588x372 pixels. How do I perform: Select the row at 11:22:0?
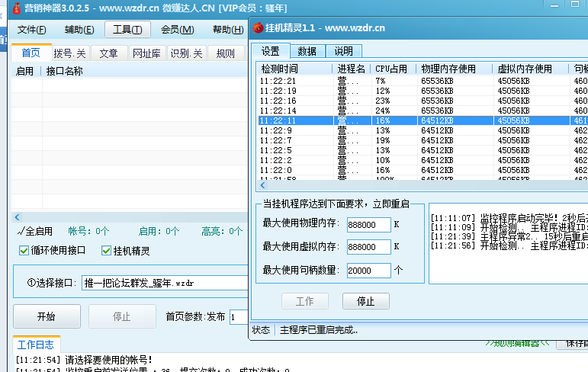coord(423,170)
